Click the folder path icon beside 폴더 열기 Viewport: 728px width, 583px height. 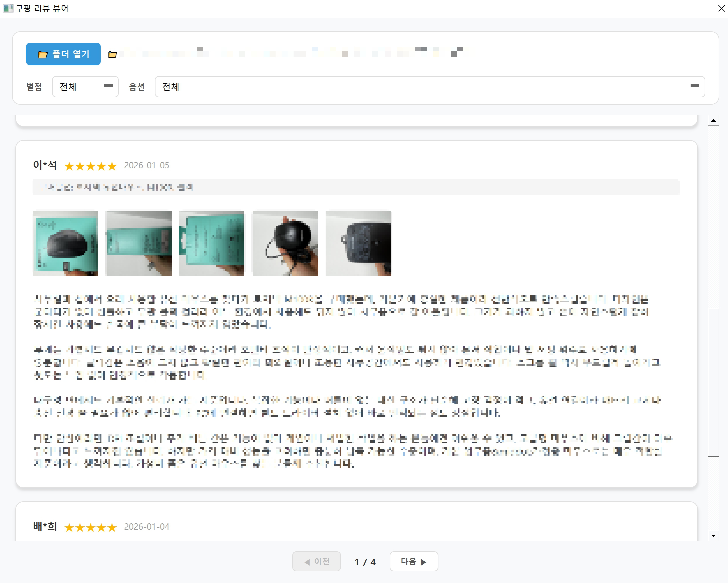click(x=112, y=54)
